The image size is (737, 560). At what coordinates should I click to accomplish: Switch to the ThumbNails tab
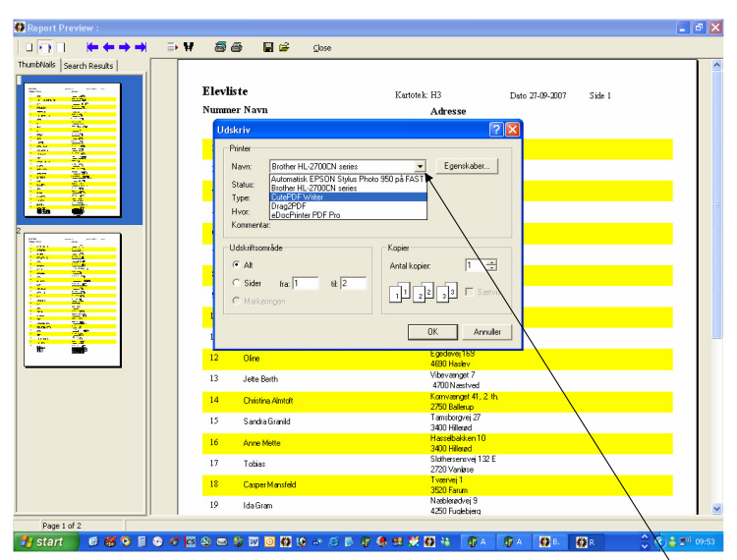coord(36,65)
